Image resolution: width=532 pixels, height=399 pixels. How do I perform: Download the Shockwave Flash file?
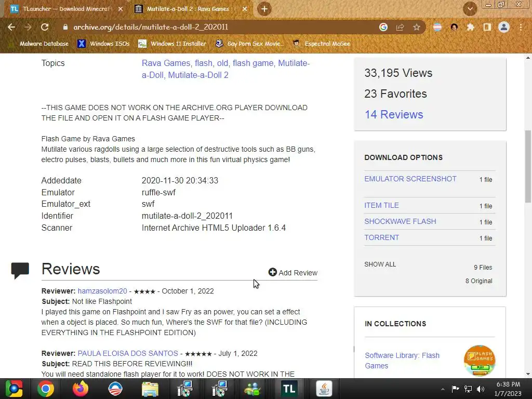tap(400, 221)
